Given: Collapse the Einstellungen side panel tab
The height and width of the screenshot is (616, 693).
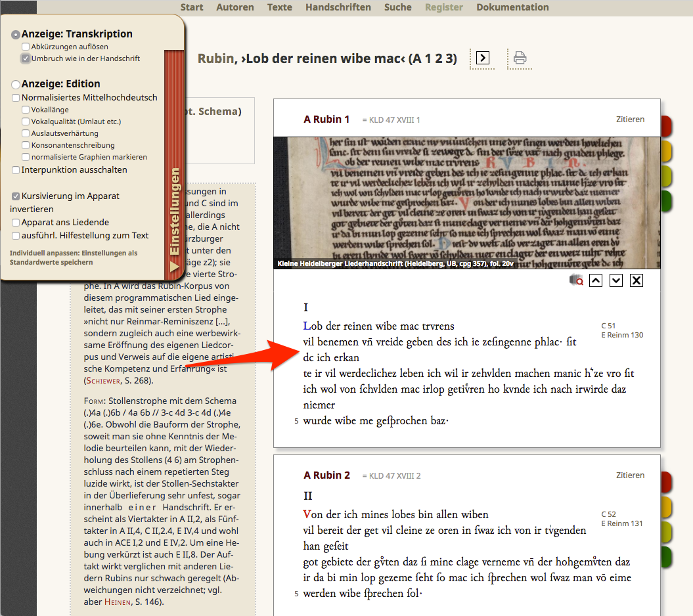Looking at the screenshot, I should point(174,165).
